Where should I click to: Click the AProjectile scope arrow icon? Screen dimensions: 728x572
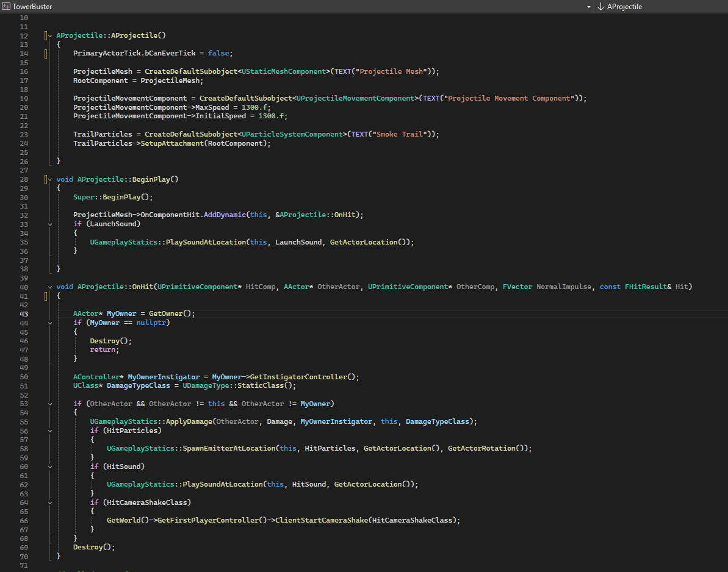pos(601,7)
